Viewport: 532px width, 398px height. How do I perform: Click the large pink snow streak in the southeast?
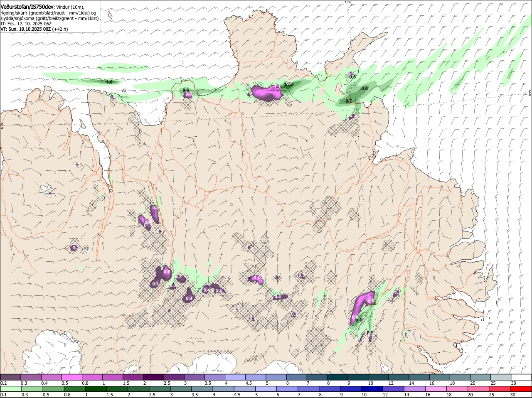361,307
